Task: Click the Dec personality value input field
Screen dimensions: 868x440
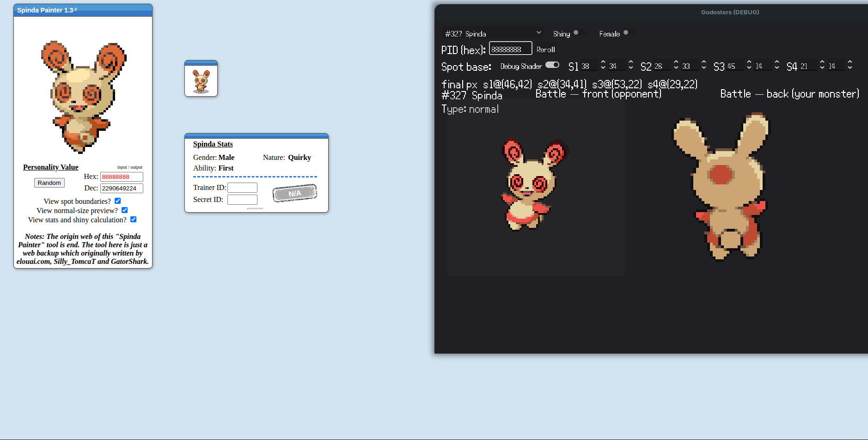Action: tap(122, 188)
